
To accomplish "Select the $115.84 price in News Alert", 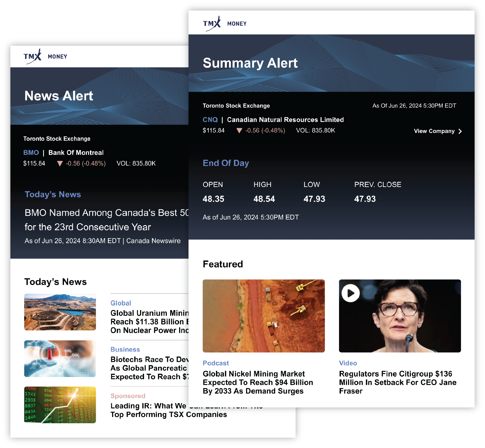I will pyautogui.click(x=34, y=163).
